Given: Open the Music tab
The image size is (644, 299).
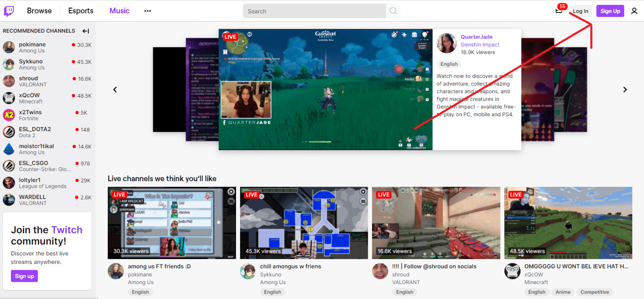Looking at the screenshot, I should (119, 10).
